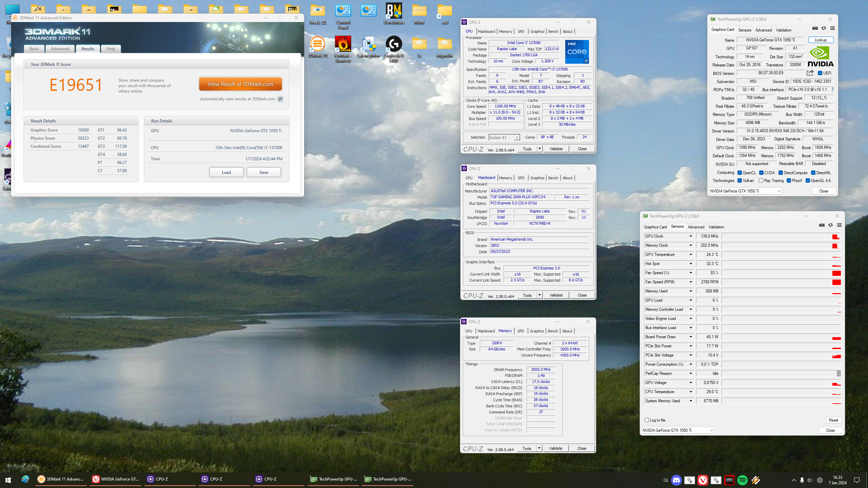Click the Load button in Run Details
This screenshot has width=868, height=488.
226,172
